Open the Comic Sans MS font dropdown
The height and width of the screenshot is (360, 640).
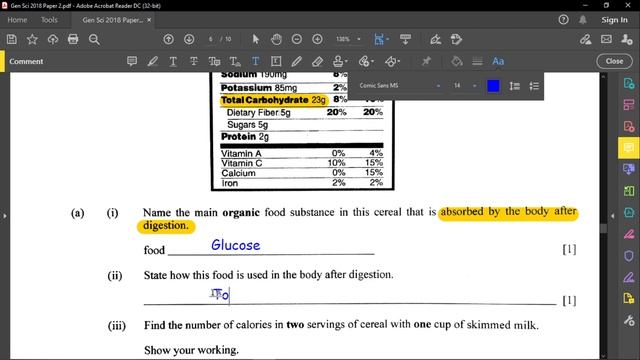400,86
